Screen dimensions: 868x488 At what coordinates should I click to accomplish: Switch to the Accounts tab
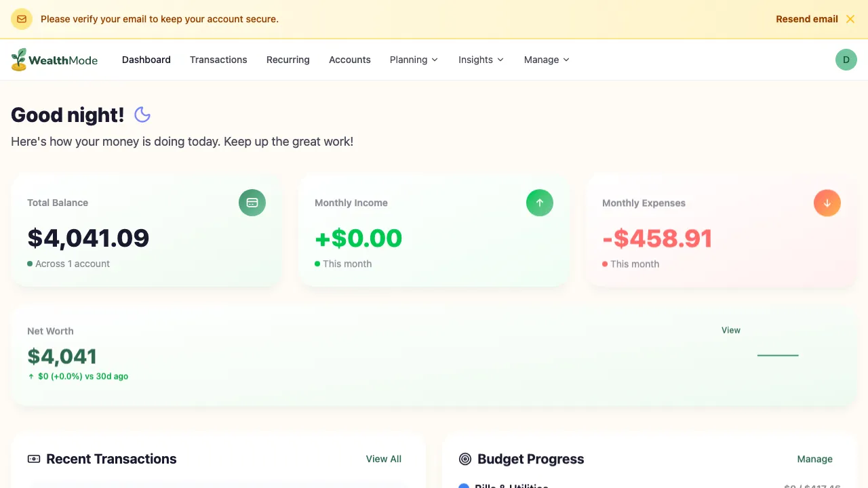[x=349, y=60]
